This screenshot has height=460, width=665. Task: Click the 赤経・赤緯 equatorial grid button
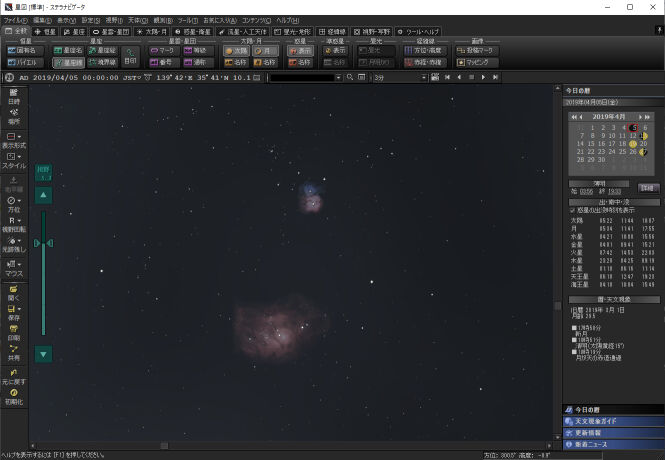424,62
